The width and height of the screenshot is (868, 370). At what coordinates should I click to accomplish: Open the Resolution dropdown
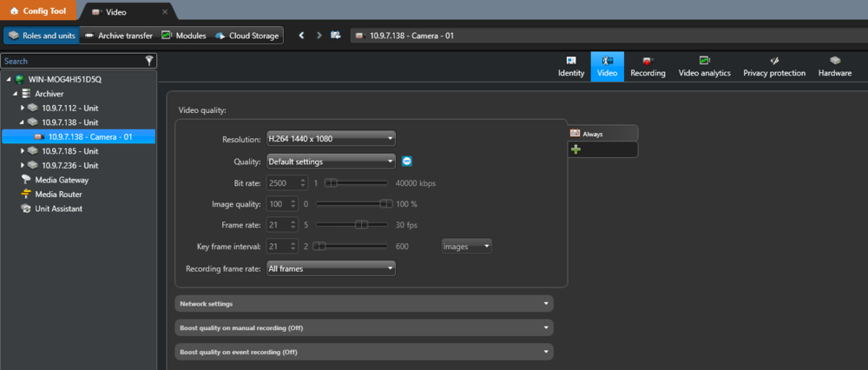[331, 138]
